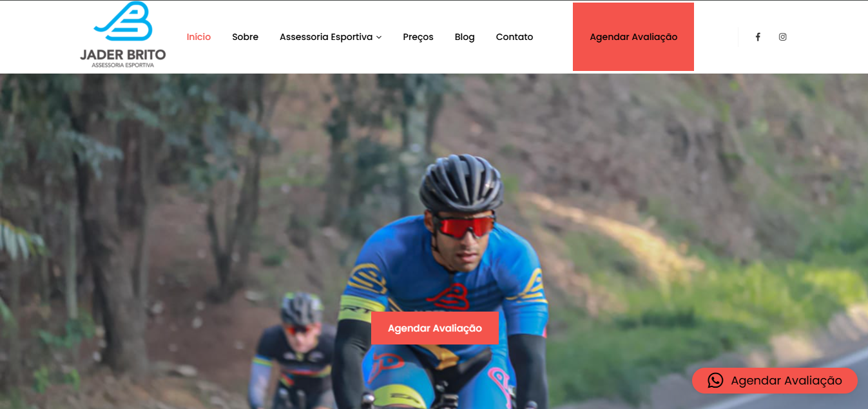Image resolution: width=868 pixels, height=409 pixels.
Task: Click the JADER BRITO logo wordmark
Action: (x=123, y=55)
